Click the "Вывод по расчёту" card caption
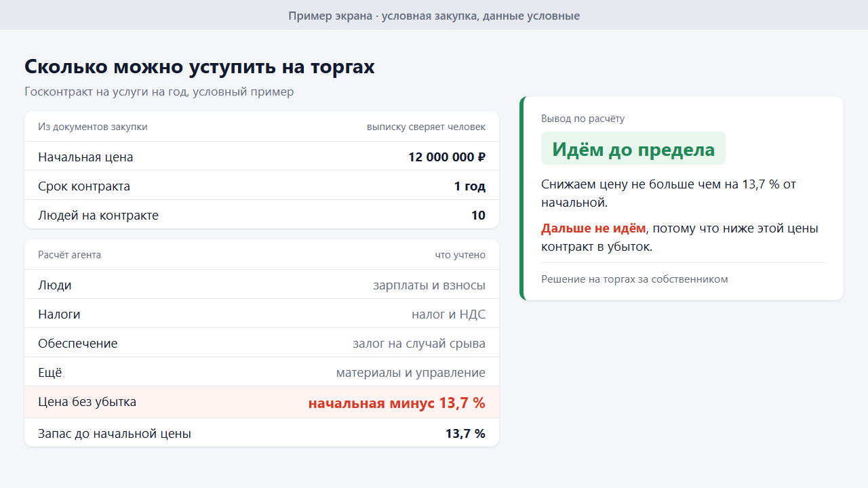Viewport: 868px width, 488px height. 583,119
